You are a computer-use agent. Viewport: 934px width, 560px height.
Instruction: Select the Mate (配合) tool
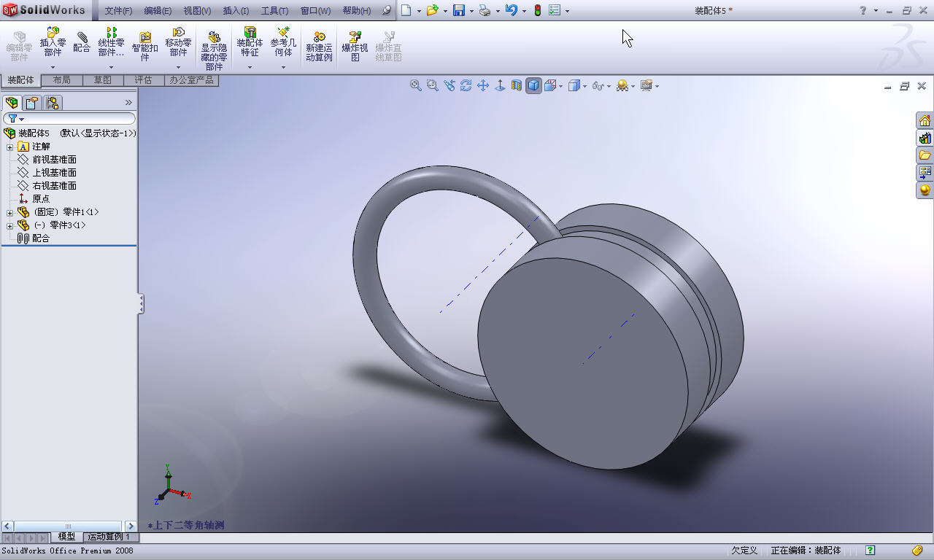point(82,42)
